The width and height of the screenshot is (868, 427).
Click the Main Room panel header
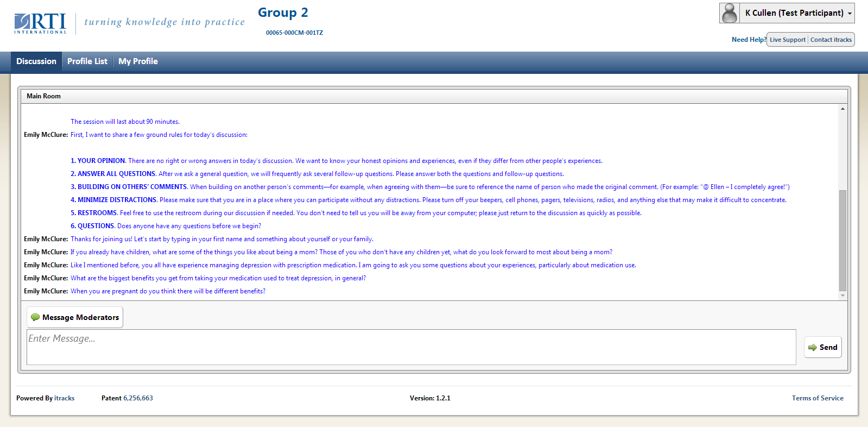coord(434,96)
